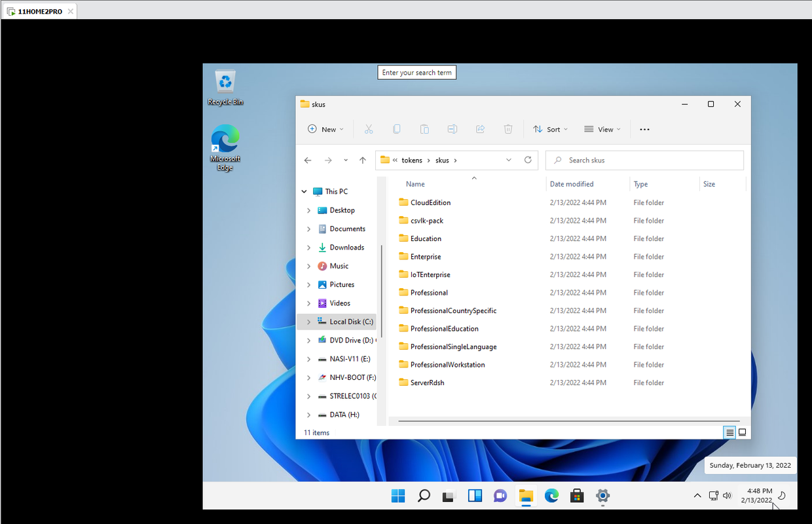The width and height of the screenshot is (812, 524).
Task: Go up one level with up arrow
Action: (363, 160)
